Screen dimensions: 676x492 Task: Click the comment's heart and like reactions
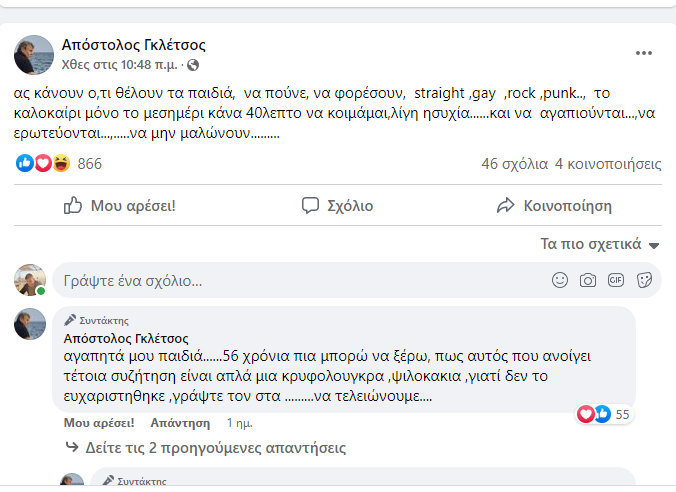(x=594, y=414)
